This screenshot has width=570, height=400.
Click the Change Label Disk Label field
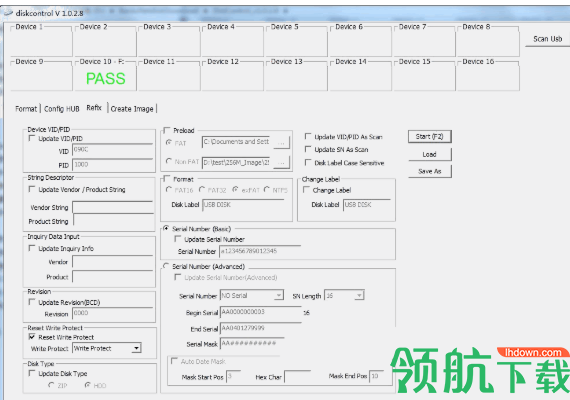pyautogui.click(x=367, y=205)
